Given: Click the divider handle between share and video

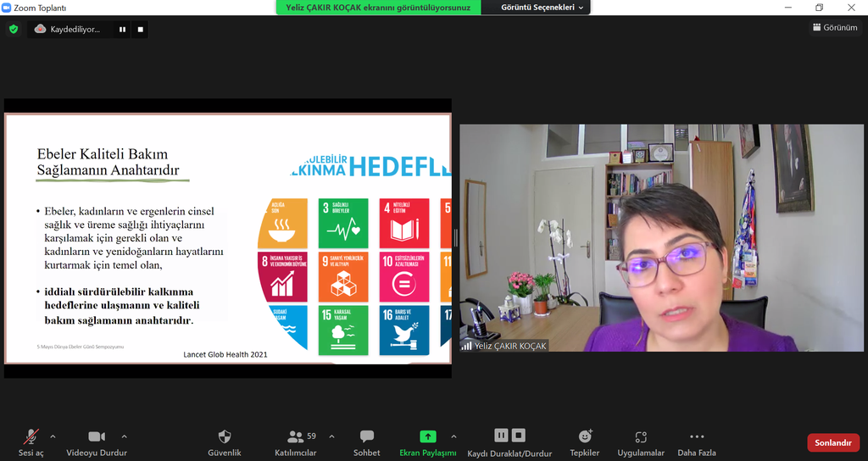Looking at the screenshot, I should (455, 238).
